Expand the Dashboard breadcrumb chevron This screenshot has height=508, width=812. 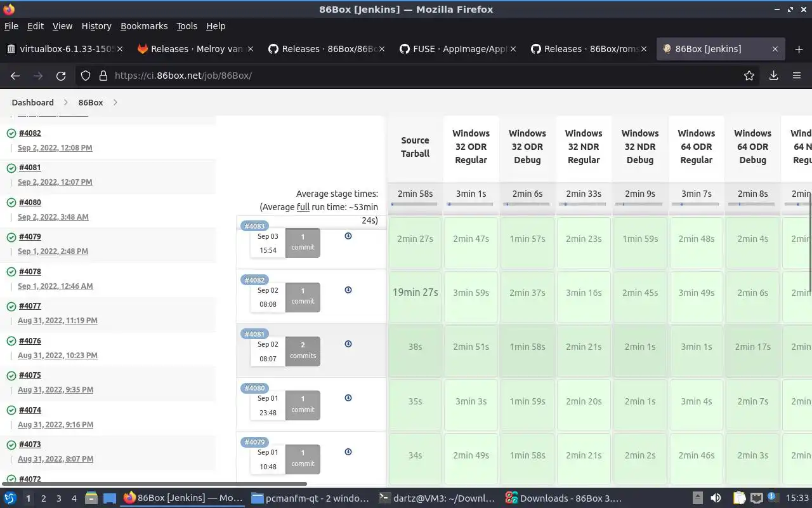(x=66, y=102)
